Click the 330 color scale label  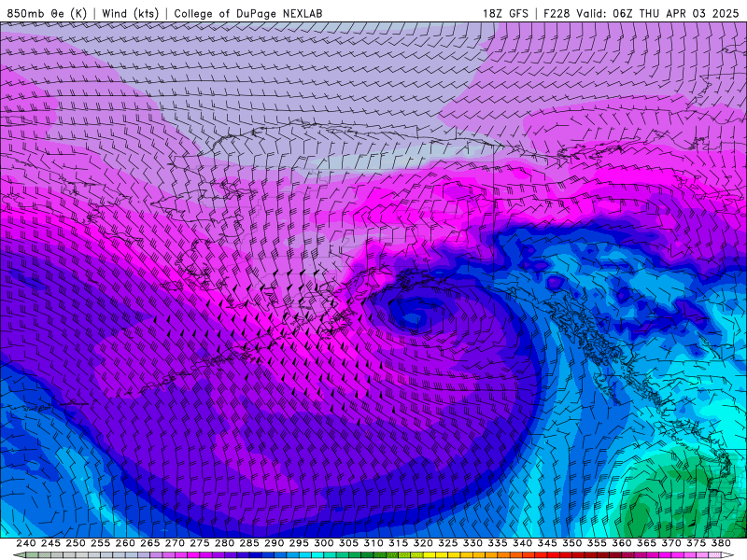tap(472, 543)
